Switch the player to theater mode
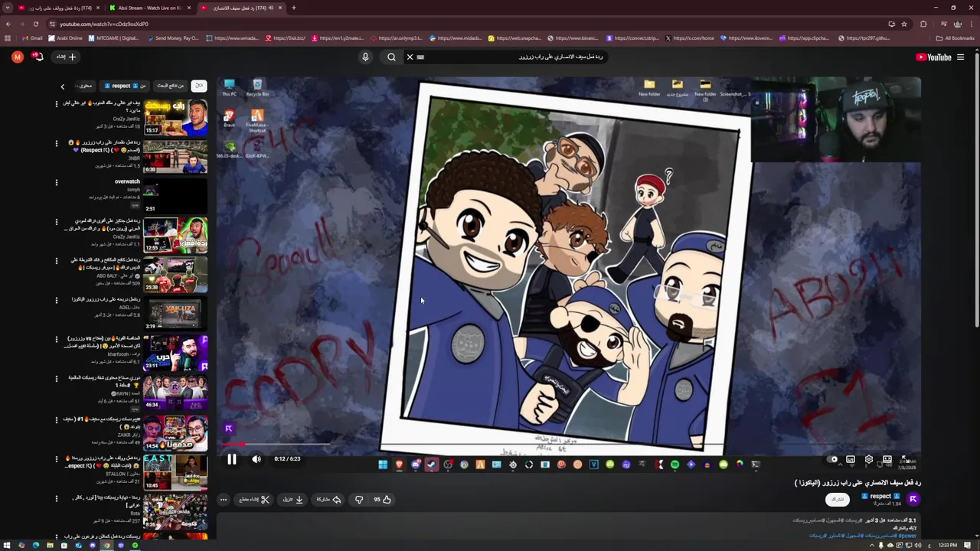The width and height of the screenshot is (980, 551). (x=887, y=459)
